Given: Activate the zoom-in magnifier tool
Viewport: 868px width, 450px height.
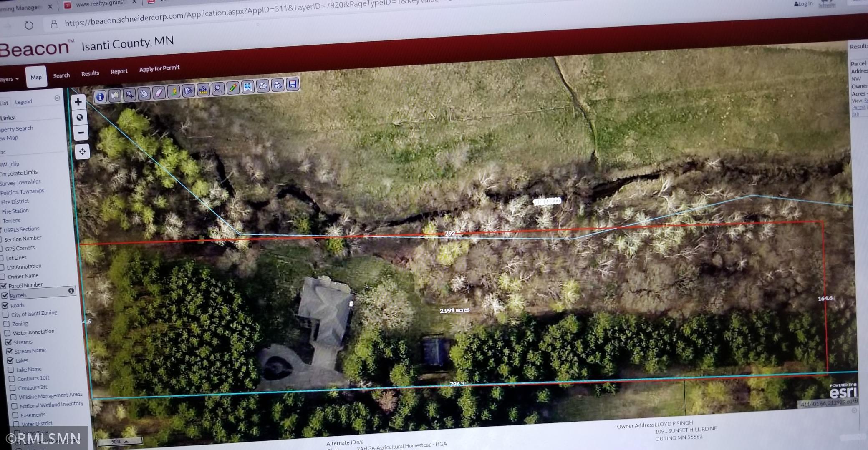Looking at the screenshot, I should [x=129, y=95].
